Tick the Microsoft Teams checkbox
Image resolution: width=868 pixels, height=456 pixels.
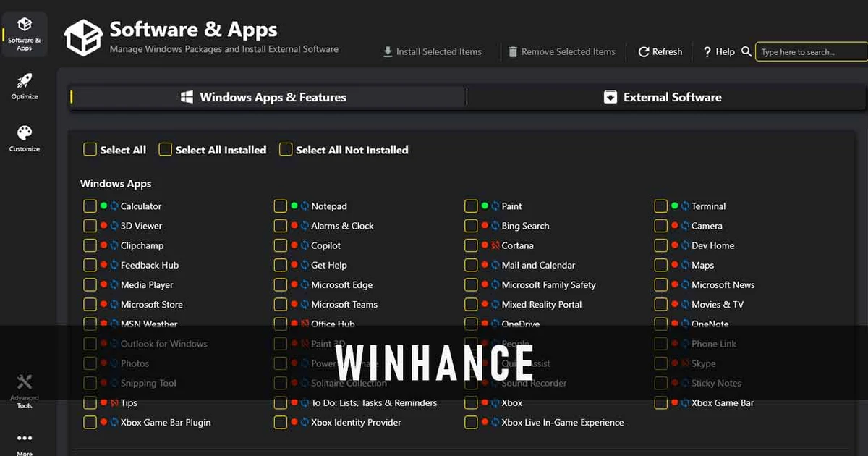(x=281, y=305)
